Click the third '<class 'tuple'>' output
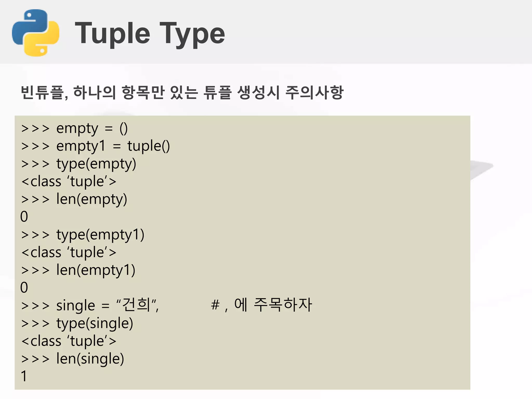 (69, 341)
